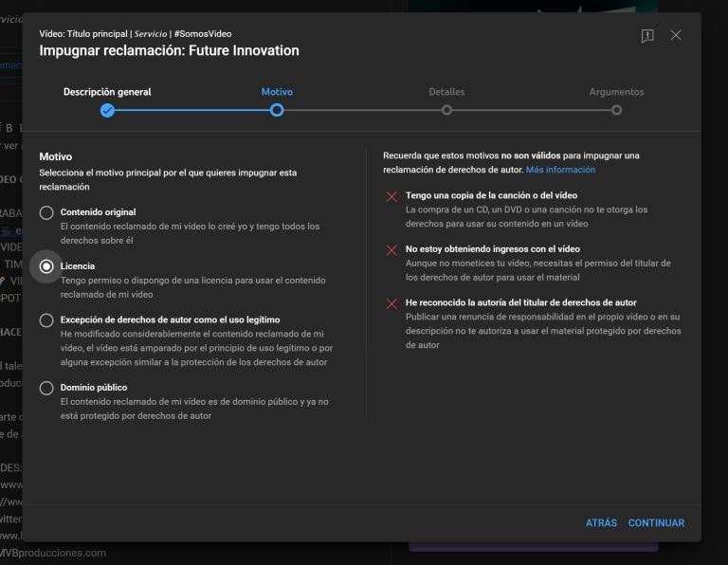Click the 'es de dominio público' description text
Screen dimensions: 728x565
[194, 409]
